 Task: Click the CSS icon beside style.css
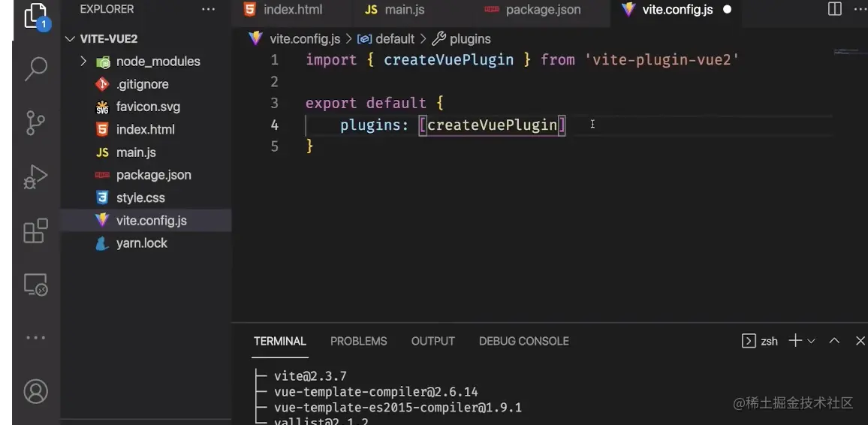click(x=102, y=197)
